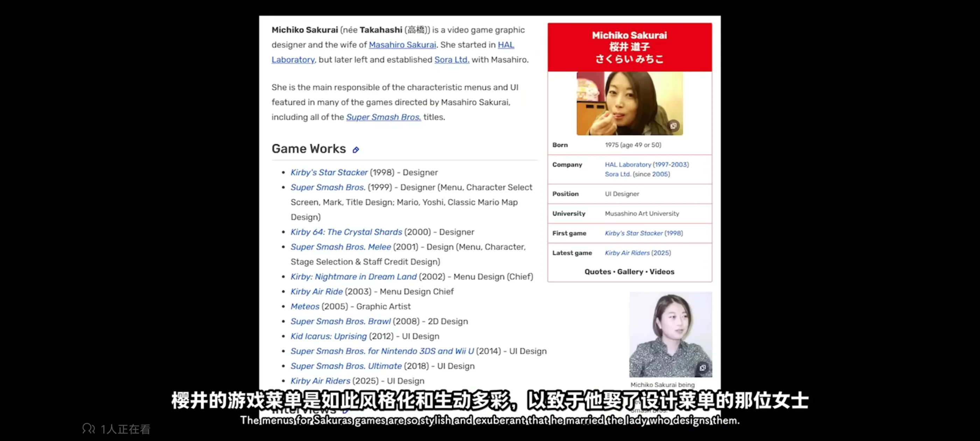Switch to the Quotes tab
980x441 pixels.
coord(597,272)
